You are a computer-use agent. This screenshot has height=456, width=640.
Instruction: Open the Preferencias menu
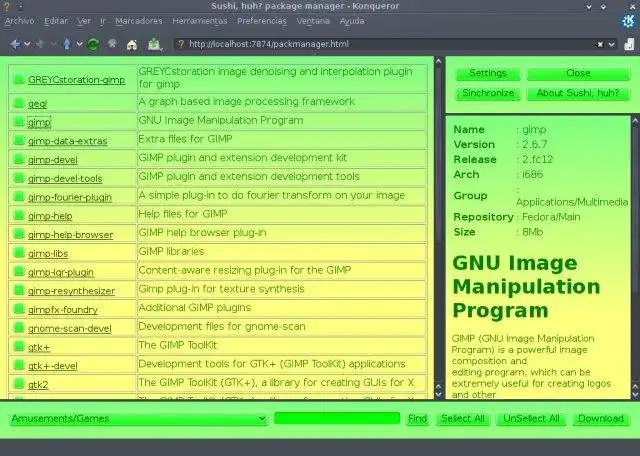[x=262, y=21]
